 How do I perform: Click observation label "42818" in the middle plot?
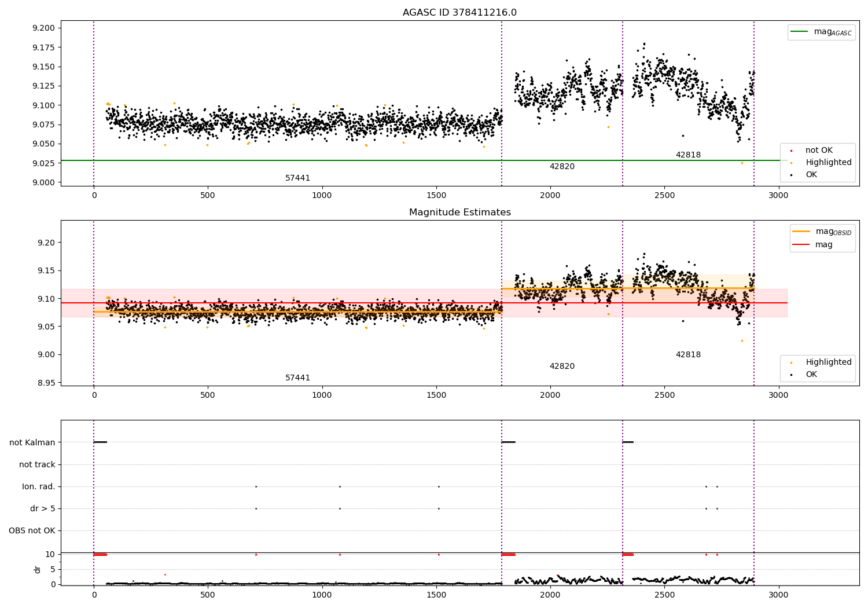tap(688, 355)
